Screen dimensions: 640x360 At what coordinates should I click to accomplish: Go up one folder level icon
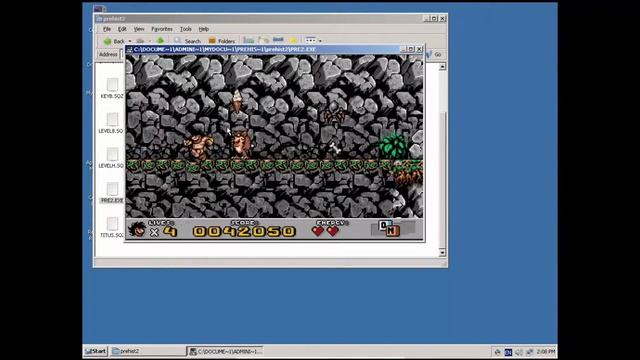160,40
